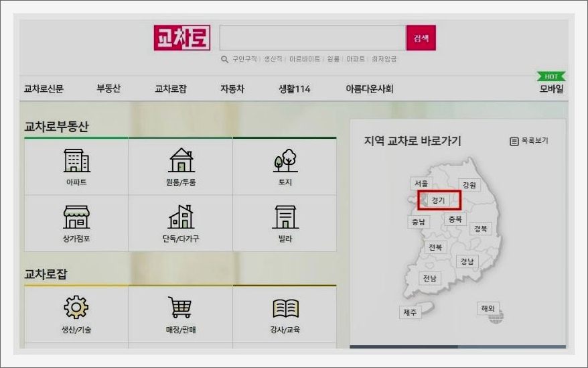Viewport: 588px width, 368px height.
Task: Click the 목록보기 list icon
Action: pos(514,141)
